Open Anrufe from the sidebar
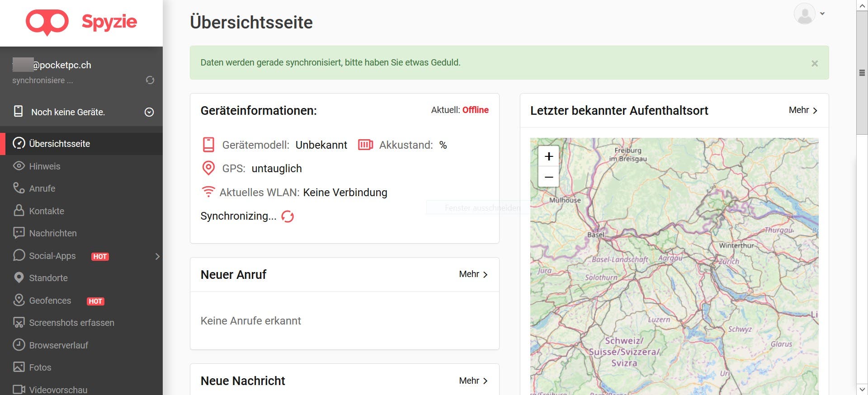Screen dimensions: 868x395 coord(42,188)
